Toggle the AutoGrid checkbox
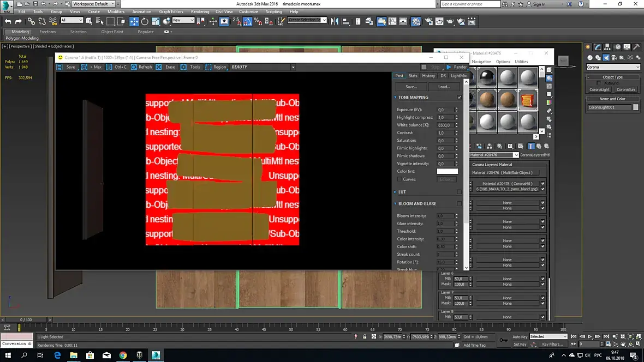This screenshot has width=644, height=362. pyautogui.click(x=599, y=83)
